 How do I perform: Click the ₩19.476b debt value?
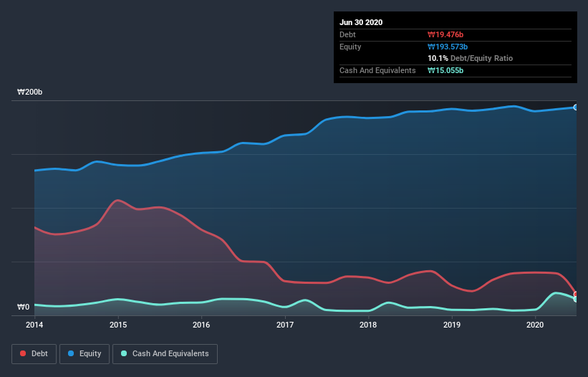tap(445, 34)
